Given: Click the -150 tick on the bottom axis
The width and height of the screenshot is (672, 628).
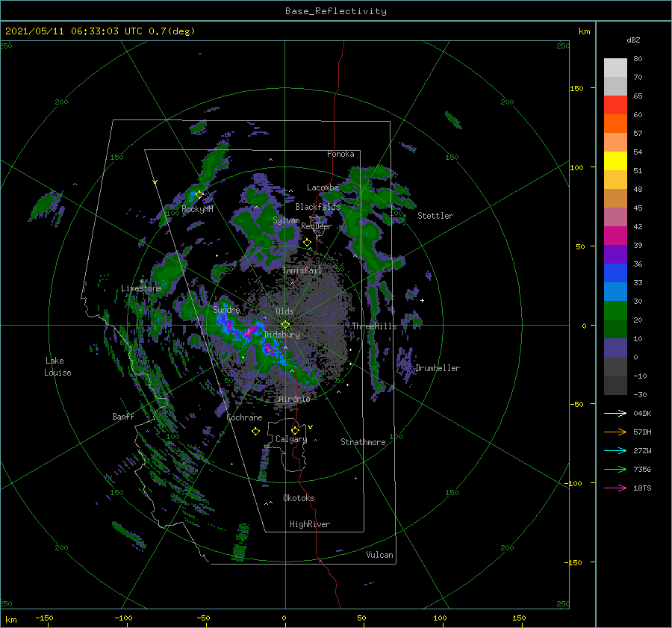Looking at the screenshot, I should click(44, 618).
